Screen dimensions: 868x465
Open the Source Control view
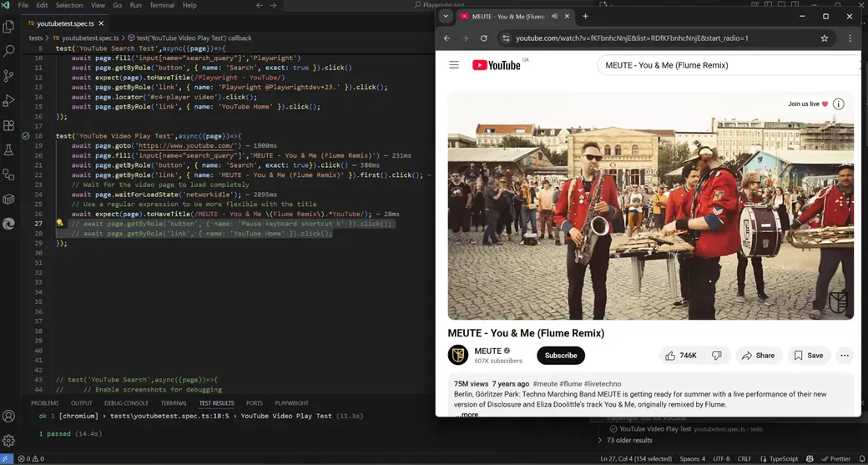(8, 76)
